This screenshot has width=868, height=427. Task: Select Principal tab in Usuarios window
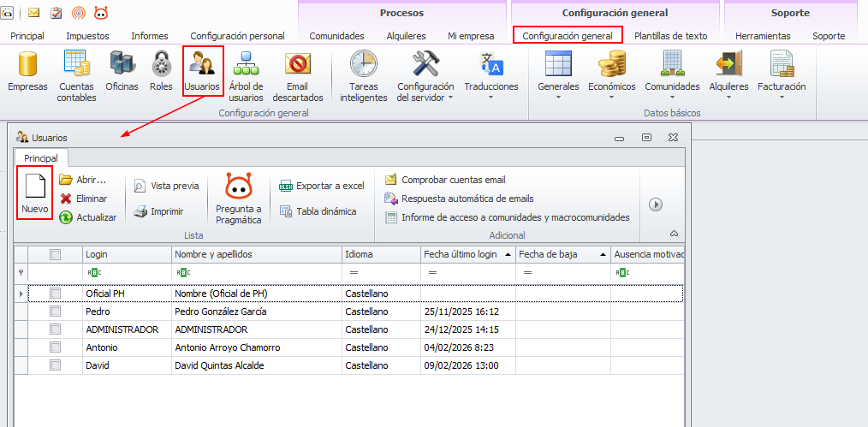click(x=41, y=158)
